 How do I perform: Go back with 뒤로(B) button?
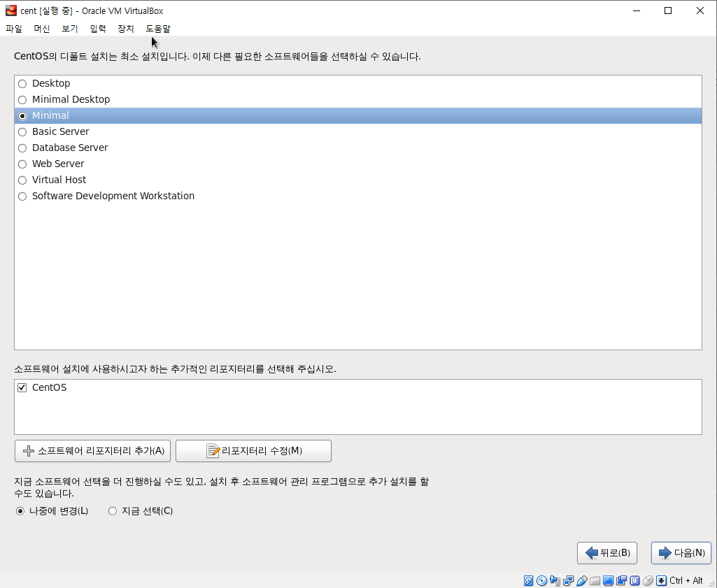point(607,553)
